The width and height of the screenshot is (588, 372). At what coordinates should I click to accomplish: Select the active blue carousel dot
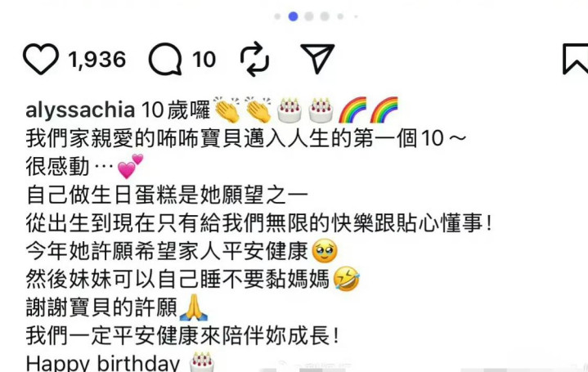click(294, 16)
